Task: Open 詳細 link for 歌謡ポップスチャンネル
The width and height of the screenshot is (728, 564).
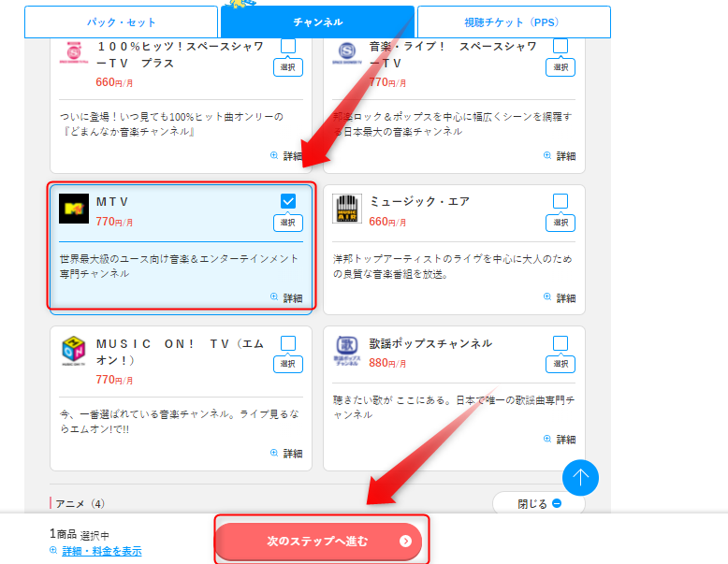Action: (x=560, y=439)
